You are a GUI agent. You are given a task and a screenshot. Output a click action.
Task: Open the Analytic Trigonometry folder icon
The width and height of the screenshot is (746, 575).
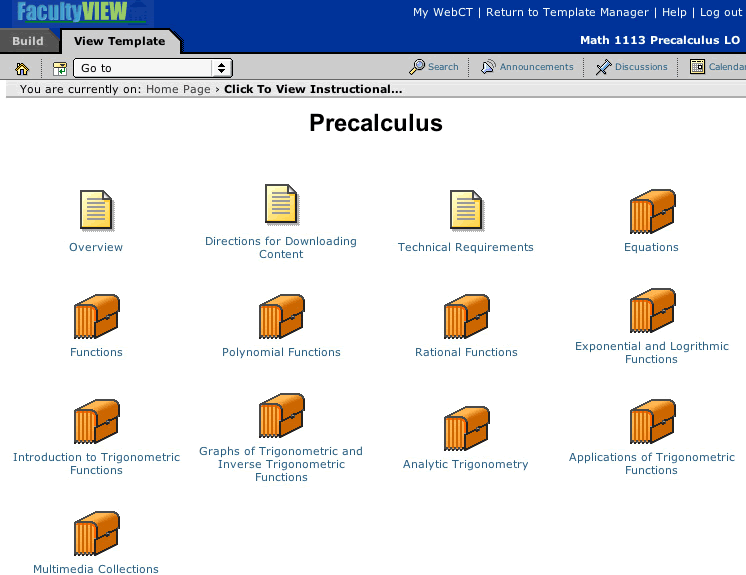click(x=467, y=428)
